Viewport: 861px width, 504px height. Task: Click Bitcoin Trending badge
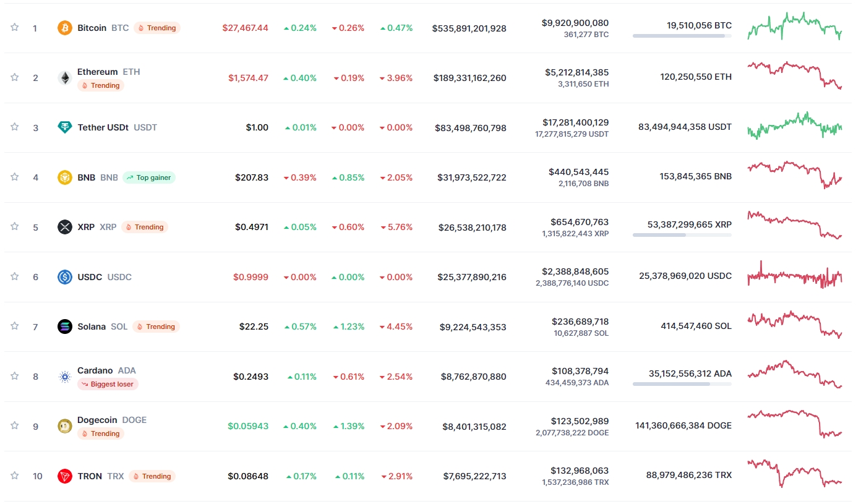[157, 28]
